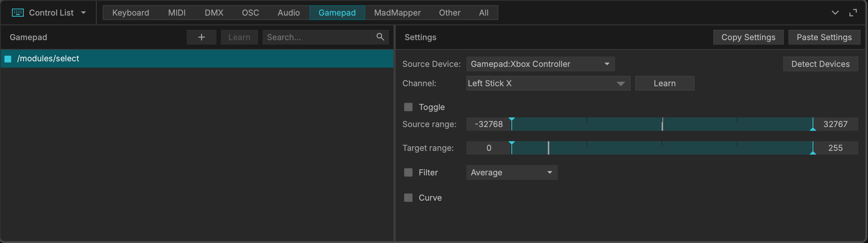Switch to the Keyboard tab
This screenshot has height=243, width=868.
131,13
